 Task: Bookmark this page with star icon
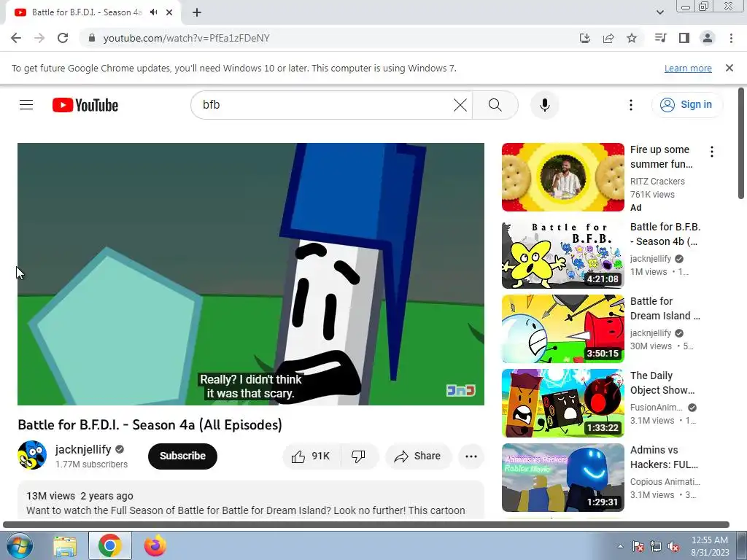tap(632, 38)
